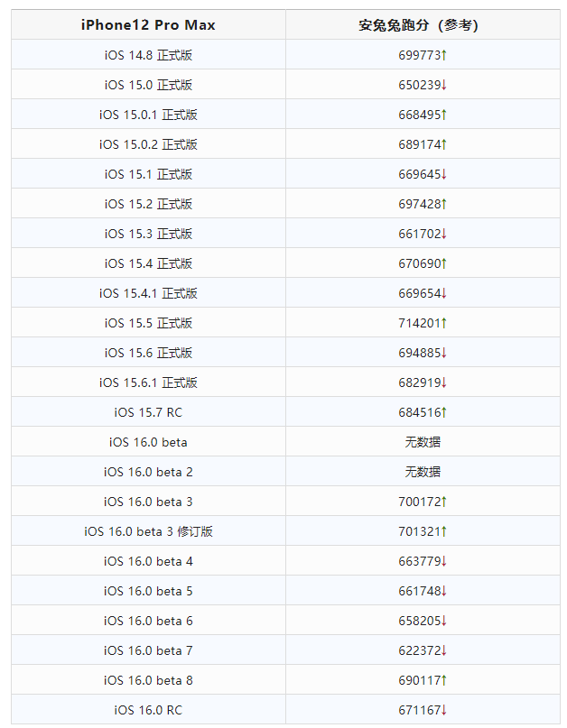Click 无数据 in the iOS 16.0 beta 2 row

[423, 472]
